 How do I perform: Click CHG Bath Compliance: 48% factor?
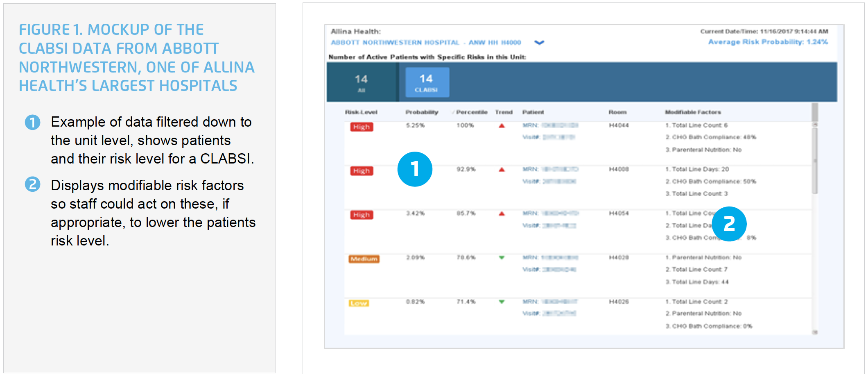coord(711,137)
